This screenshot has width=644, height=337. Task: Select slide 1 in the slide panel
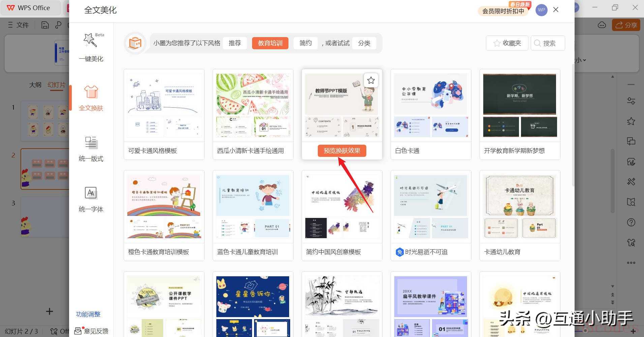tap(45, 120)
